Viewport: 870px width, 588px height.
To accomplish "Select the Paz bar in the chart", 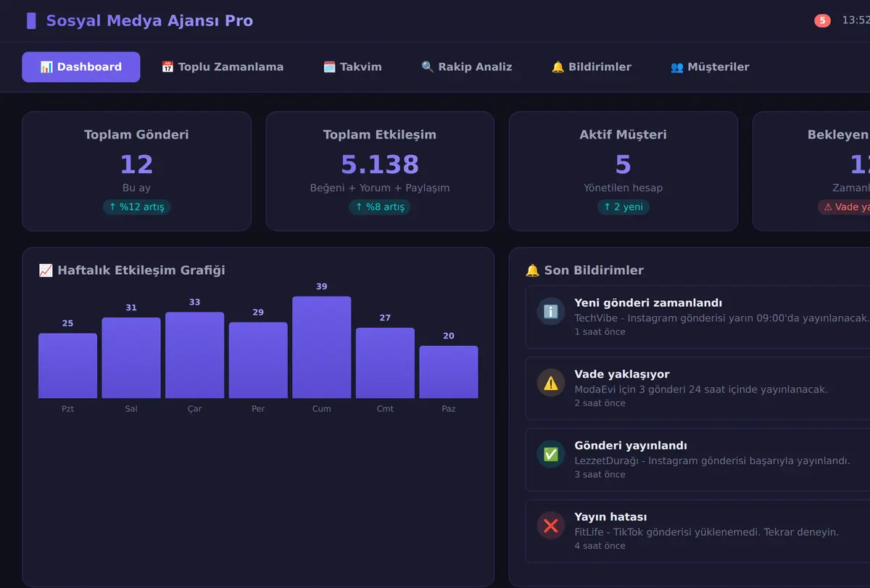I will point(449,372).
